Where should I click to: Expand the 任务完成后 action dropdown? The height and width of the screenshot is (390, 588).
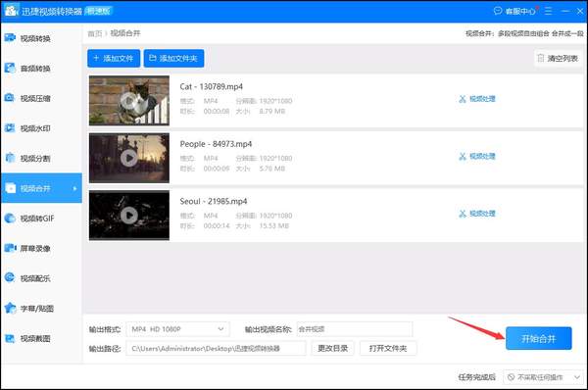tap(543, 377)
